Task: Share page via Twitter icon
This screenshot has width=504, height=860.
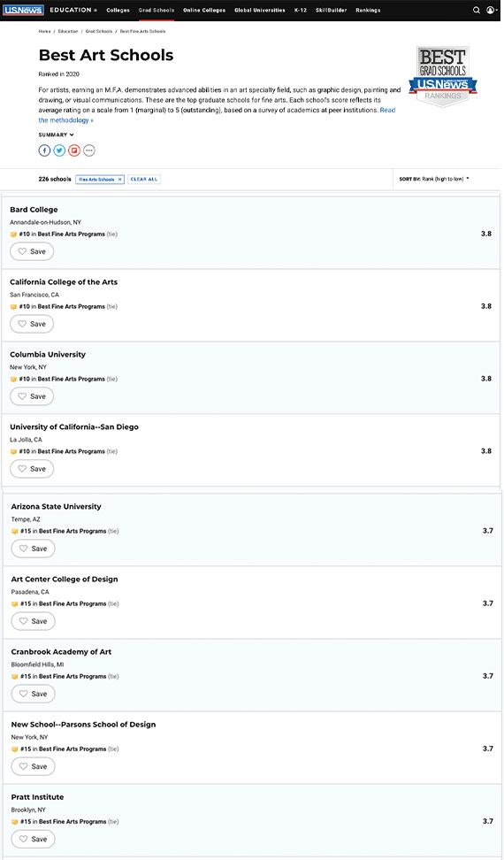Action: pyautogui.click(x=59, y=150)
